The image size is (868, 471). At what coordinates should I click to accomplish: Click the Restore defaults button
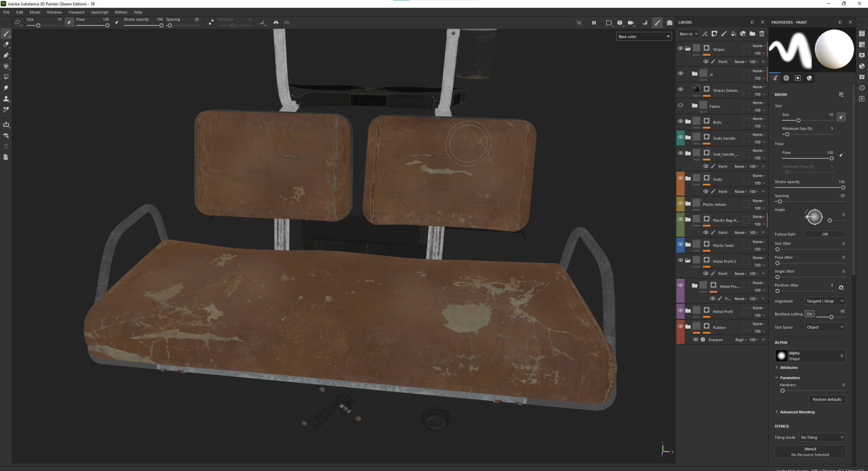[827, 399]
